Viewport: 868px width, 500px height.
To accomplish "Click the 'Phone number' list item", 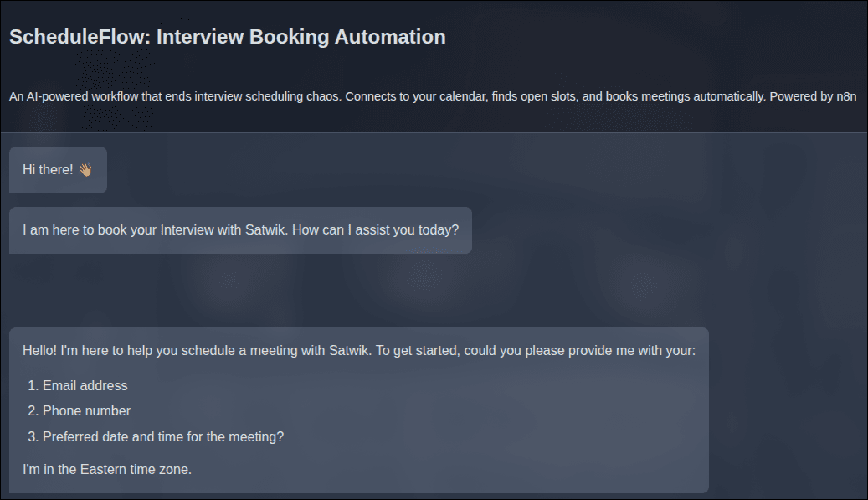I will (86, 411).
